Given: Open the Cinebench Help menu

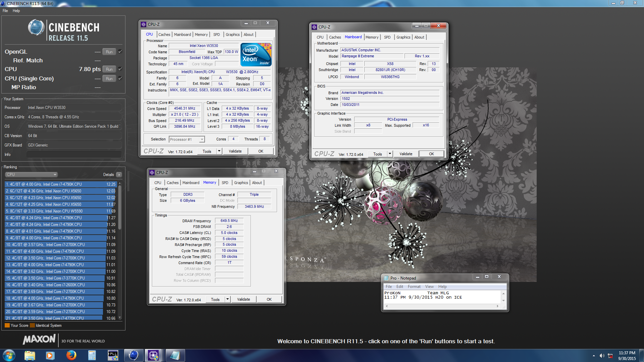Looking at the screenshot, I should coord(16,11).
